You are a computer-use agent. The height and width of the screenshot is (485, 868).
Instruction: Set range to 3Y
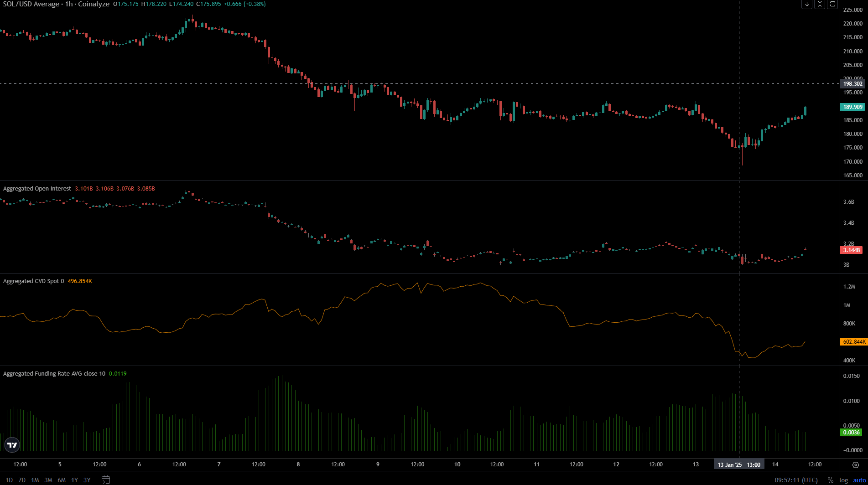point(87,480)
